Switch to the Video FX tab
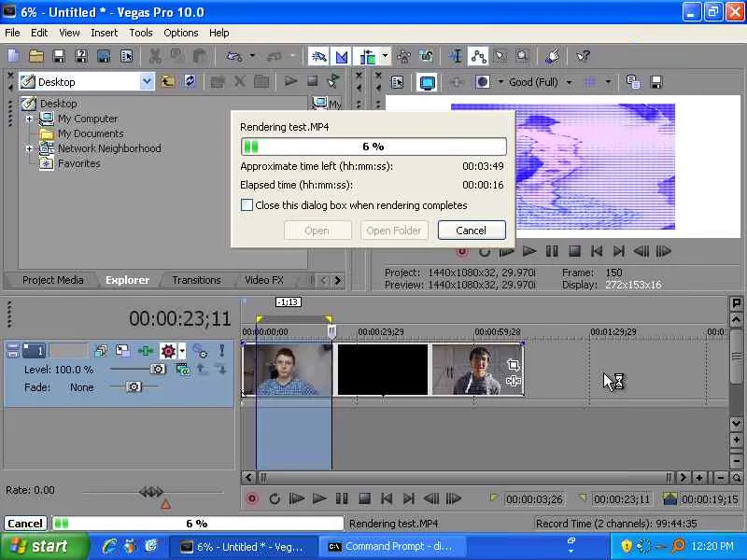This screenshot has width=747, height=560. pyautogui.click(x=264, y=280)
